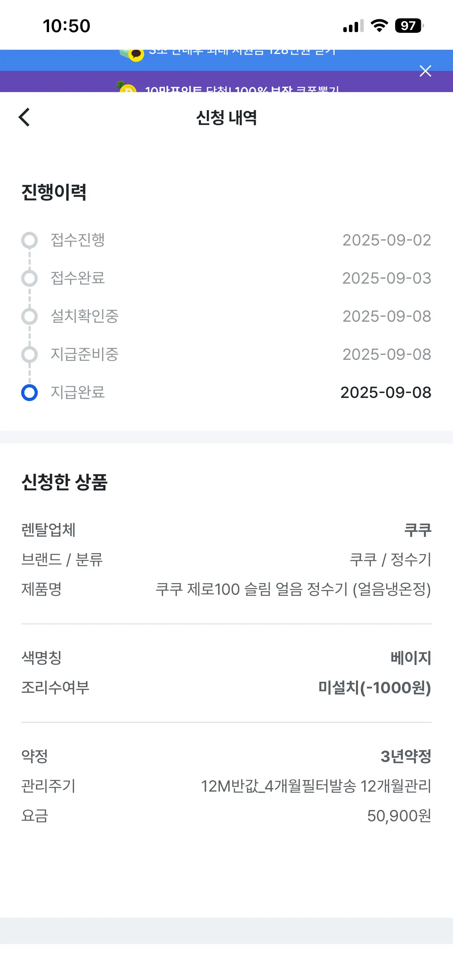Screen dimensions: 453x980
Task: Tap the 50,900원 fee amount
Action: point(399,816)
